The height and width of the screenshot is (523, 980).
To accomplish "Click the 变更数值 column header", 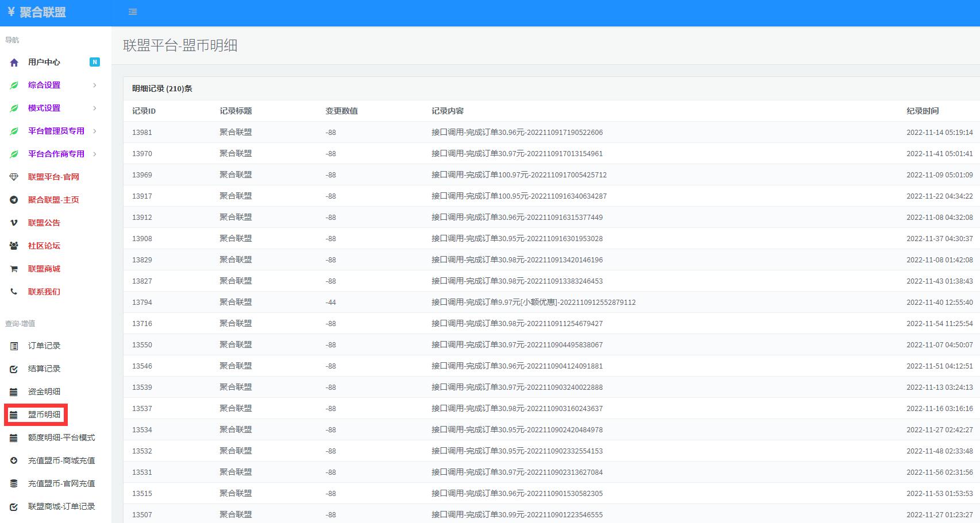I will 341,111.
